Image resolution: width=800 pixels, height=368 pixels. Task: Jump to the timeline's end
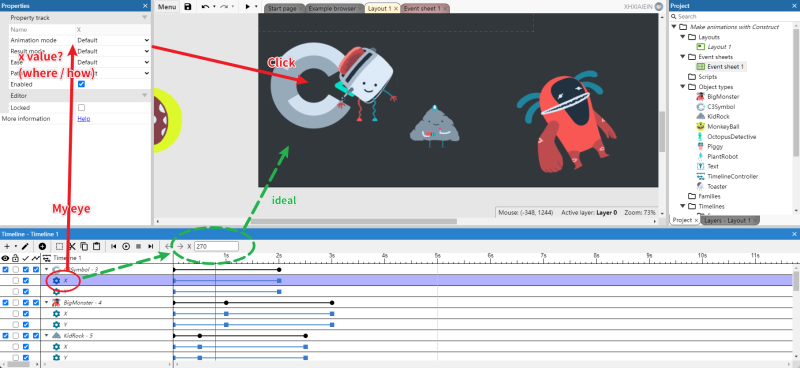pos(151,246)
